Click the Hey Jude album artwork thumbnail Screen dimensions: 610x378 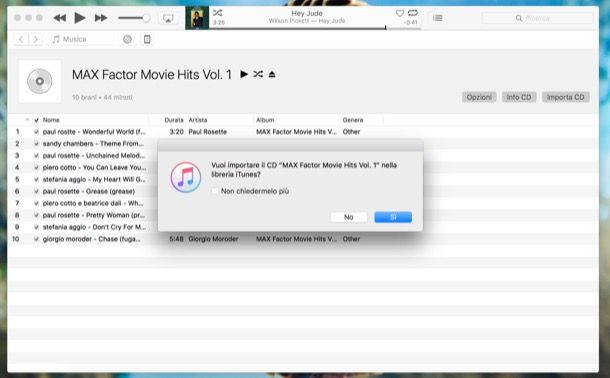197,18
